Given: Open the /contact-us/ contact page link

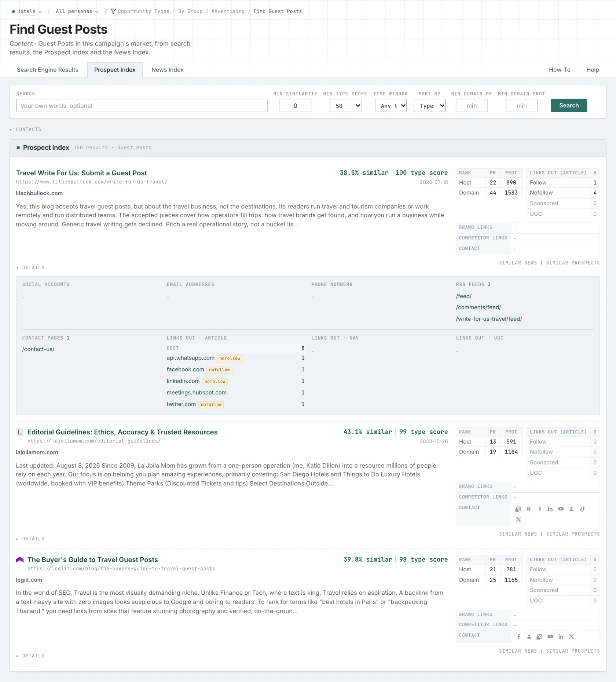Looking at the screenshot, I should pyautogui.click(x=38, y=349).
